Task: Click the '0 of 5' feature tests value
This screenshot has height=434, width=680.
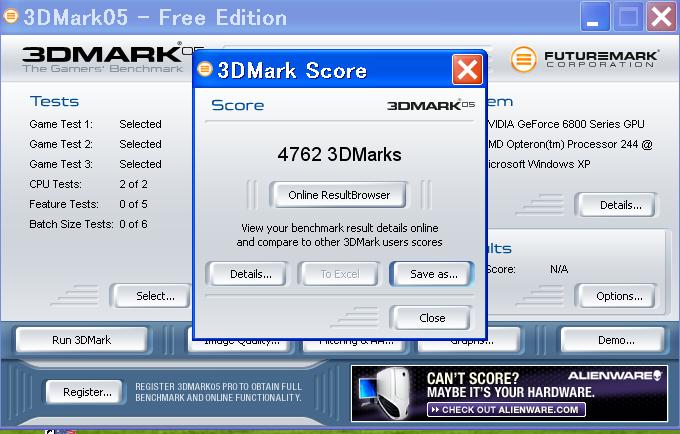Action: tap(134, 204)
